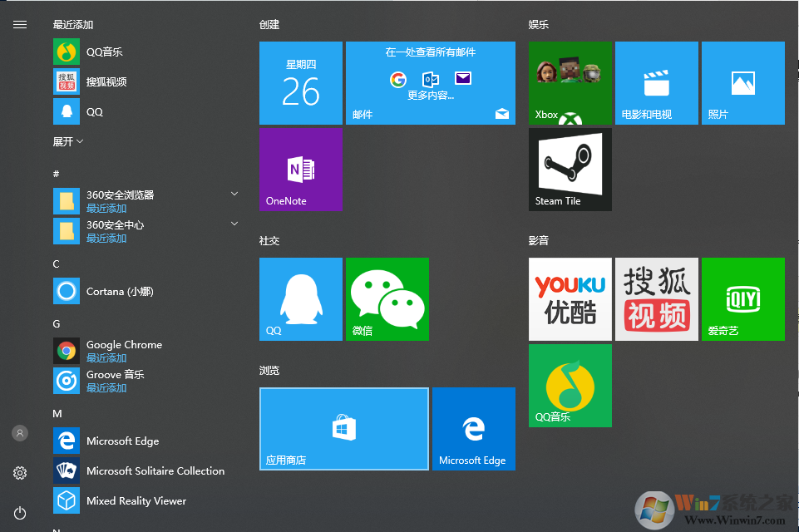Open the user account icon
The width and height of the screenshot is (799, 532).
(x=19, y=432)
